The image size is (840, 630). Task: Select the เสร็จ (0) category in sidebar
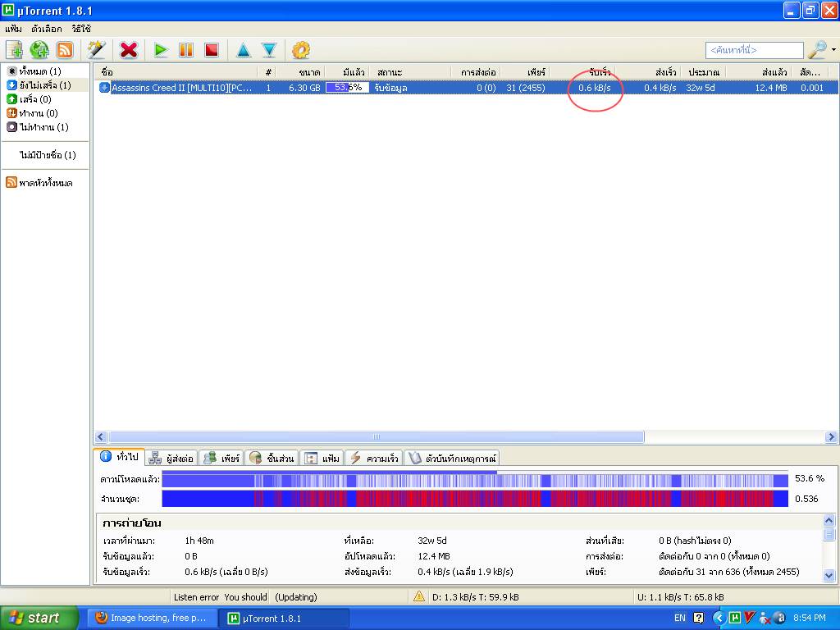pyautogui.click(x=34, y=99)
